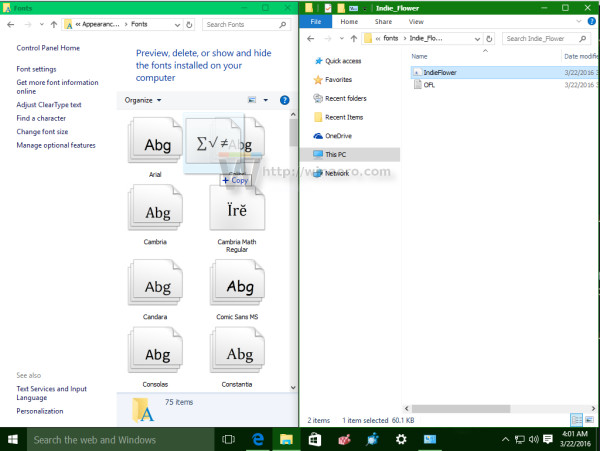The height and width of the screenshot is (451, 600).
Task: Expand view options dropdown arrow in Fonts
Action: coord(266,100)
